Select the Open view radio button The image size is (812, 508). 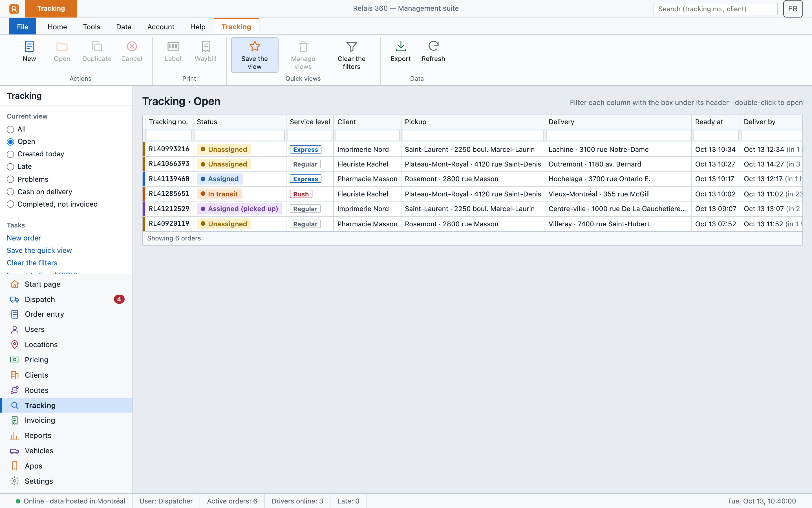[x=10, y=142]
